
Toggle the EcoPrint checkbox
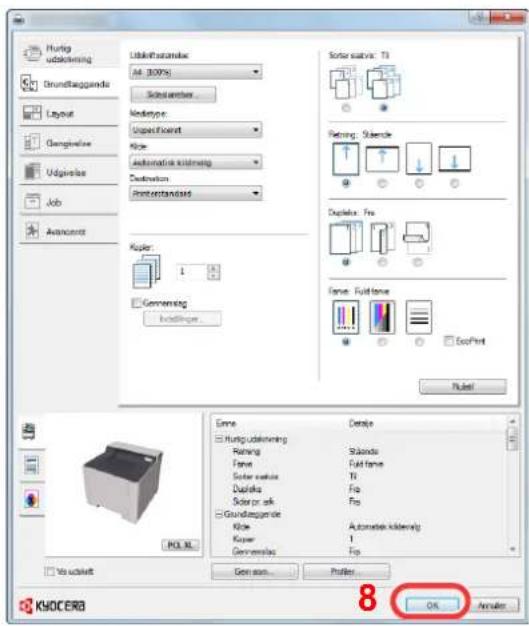coord(449,341)
